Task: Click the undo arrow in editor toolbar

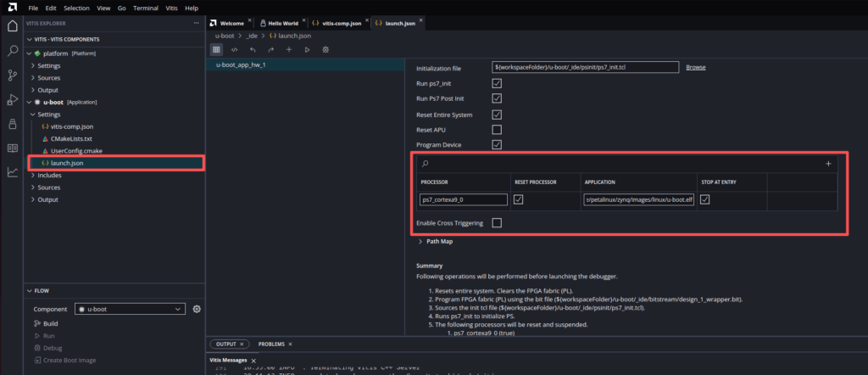Action: coord(253,50)
